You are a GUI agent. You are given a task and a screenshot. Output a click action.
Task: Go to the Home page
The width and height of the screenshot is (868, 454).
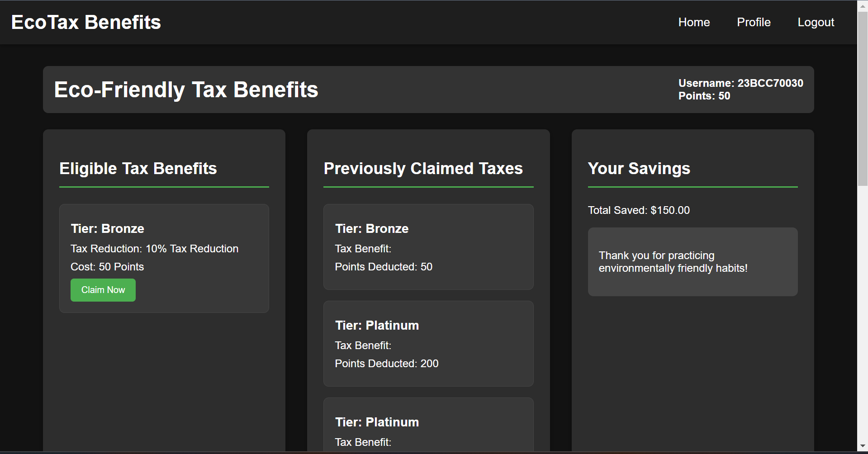coord(694,22)
